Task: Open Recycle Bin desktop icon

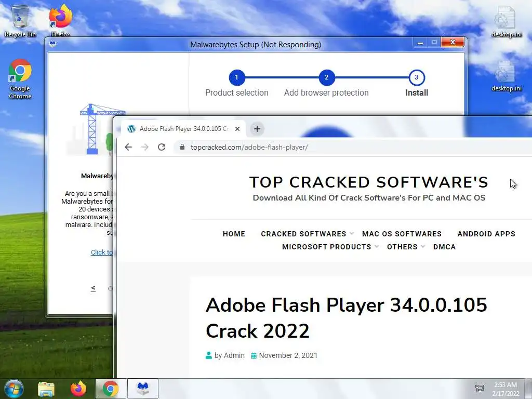Action: click(20, 21)
